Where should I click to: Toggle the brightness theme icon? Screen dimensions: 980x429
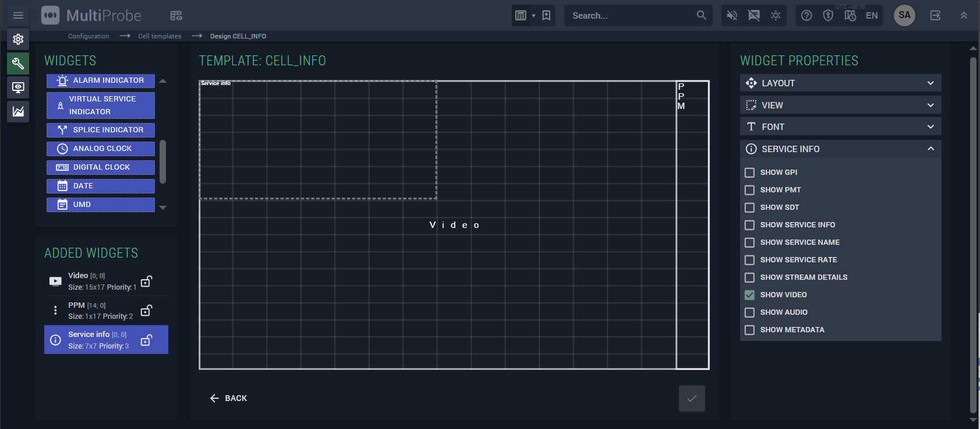click(x=776, y=16)
